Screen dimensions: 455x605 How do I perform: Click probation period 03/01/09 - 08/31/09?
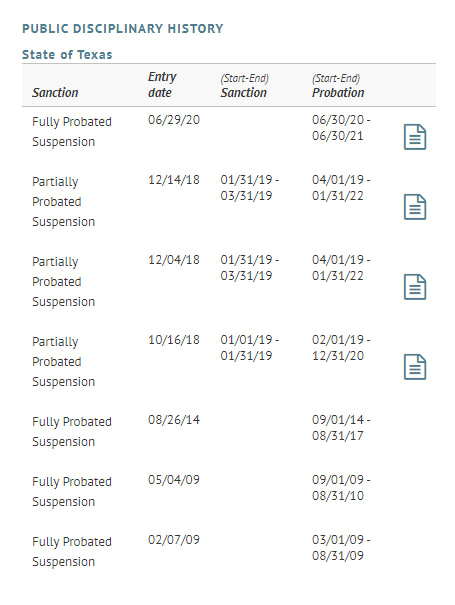click(x=341, y=548)
